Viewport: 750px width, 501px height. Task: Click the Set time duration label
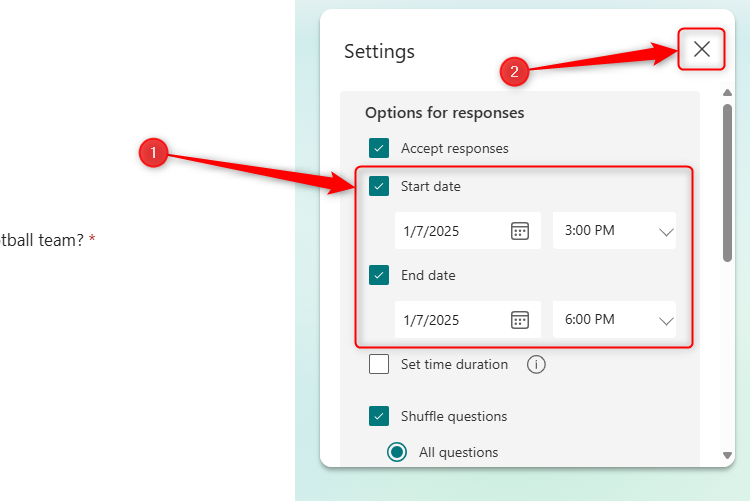[x=455, y=365]
